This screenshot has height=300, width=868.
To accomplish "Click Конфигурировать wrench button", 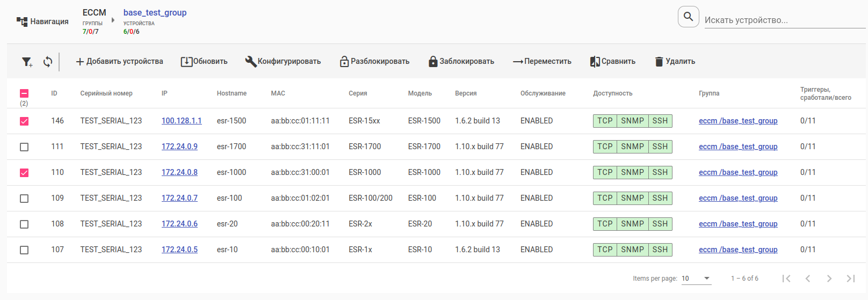I will click(283, 62).
